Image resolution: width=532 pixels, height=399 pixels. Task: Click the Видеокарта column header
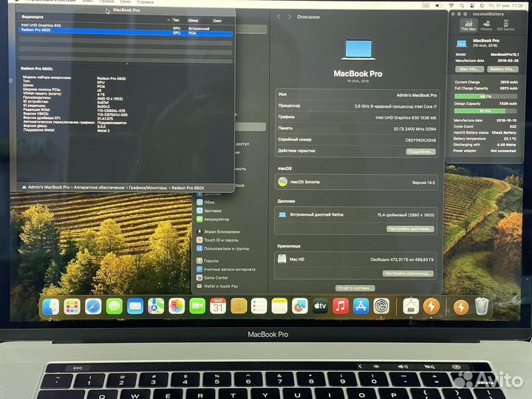pos(33,16)
